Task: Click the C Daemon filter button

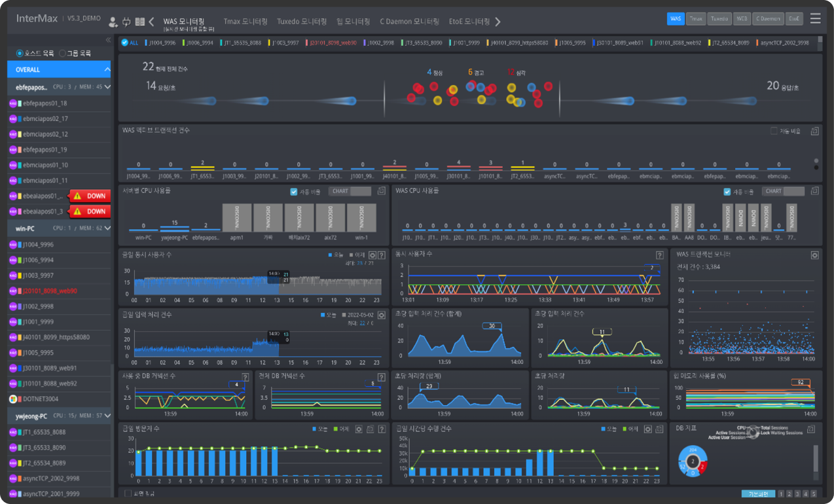Action: click(x=767, y=19)
